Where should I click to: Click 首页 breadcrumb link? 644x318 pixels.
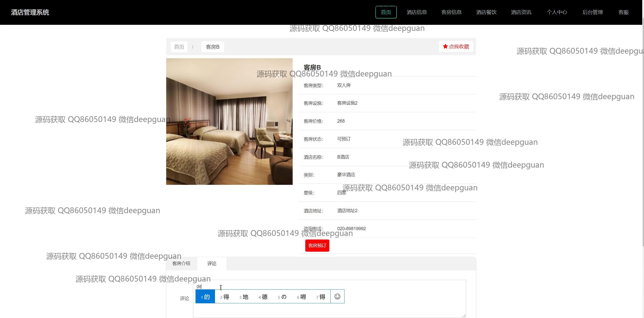(x=179, y=47)
